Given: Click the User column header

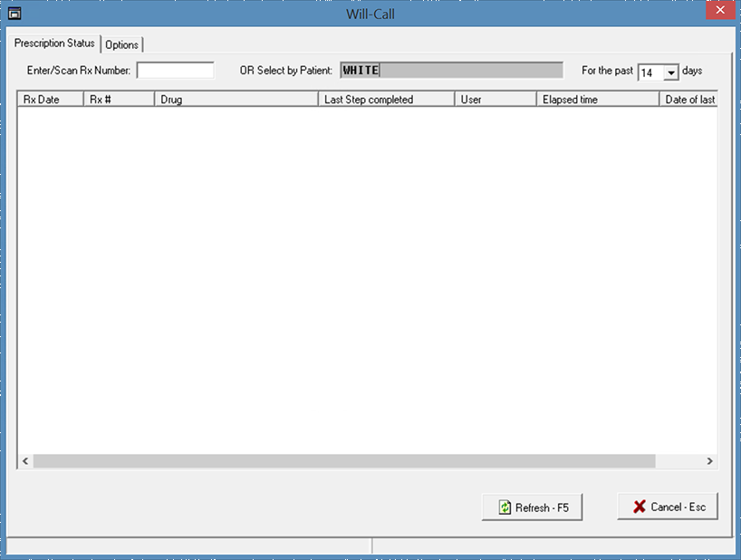Looking at the screenshot, I should pos(495,100).
